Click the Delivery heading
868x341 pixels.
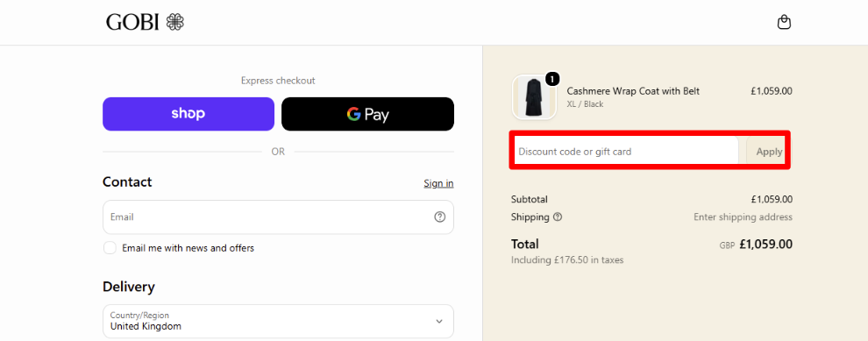[128, 287]
